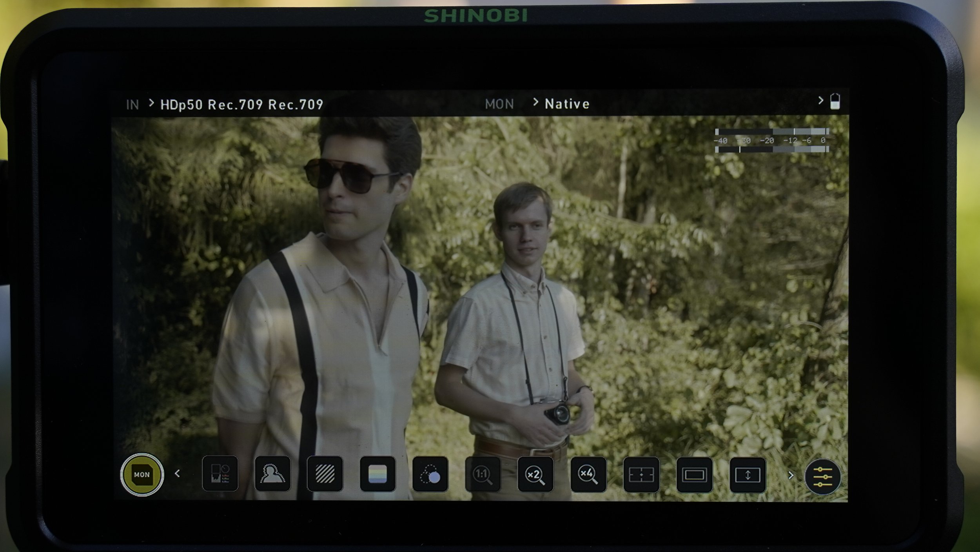Show cinema frame guides with center marker
The height and width of the screenshot is (552, 980).
641,475
